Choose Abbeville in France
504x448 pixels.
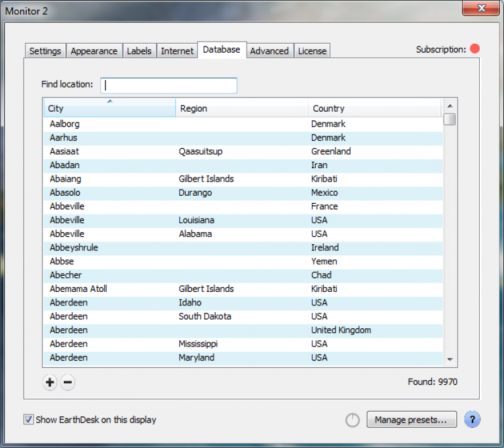click(x=243, y=207)
